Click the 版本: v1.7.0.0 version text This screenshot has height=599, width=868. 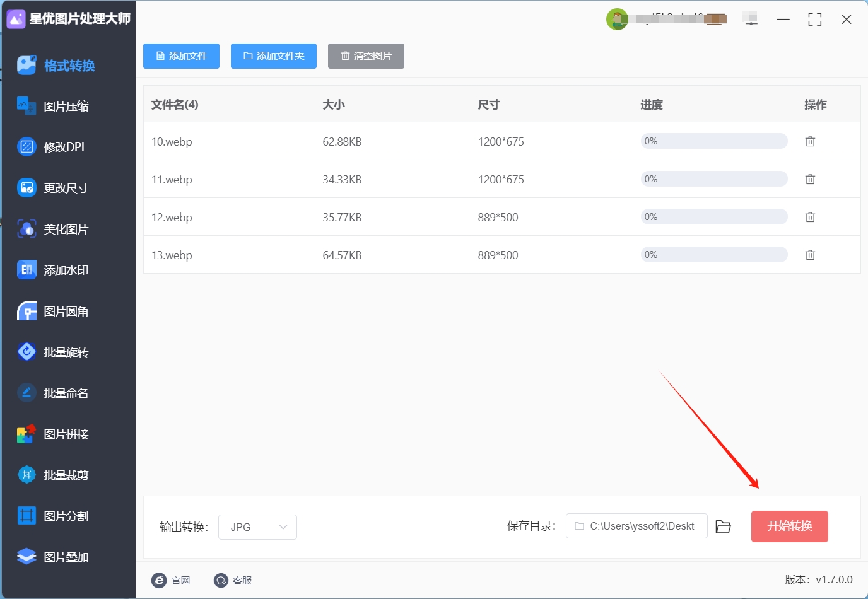pyautogui.click(x=819, y=579)
